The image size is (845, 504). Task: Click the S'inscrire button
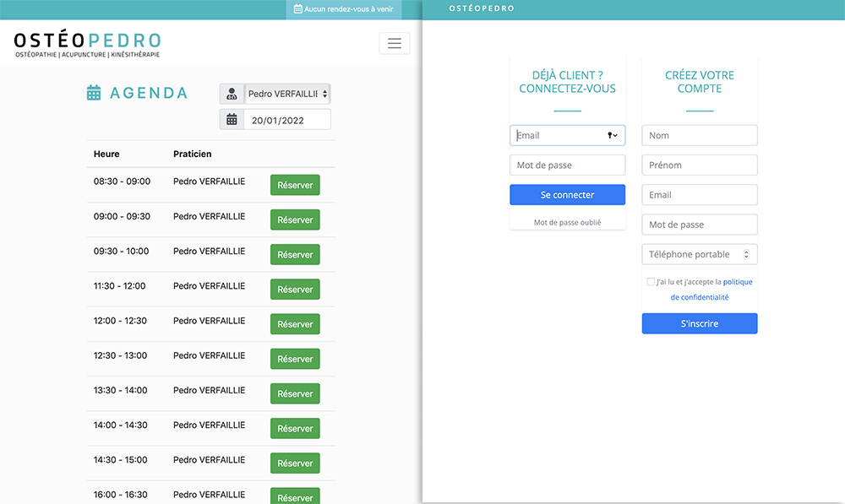tap(699, 323)
